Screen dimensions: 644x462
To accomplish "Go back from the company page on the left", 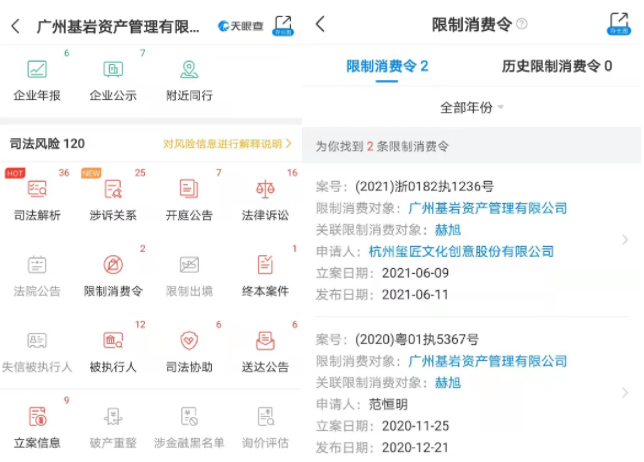I will coord(16,26).
